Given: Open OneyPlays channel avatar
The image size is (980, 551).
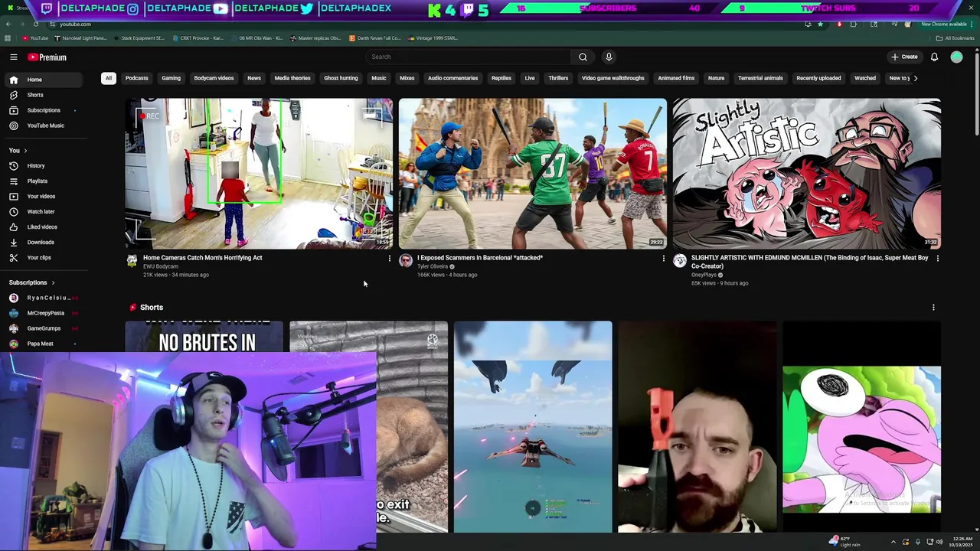Looking at the screenshot, I should click(680, 261).
